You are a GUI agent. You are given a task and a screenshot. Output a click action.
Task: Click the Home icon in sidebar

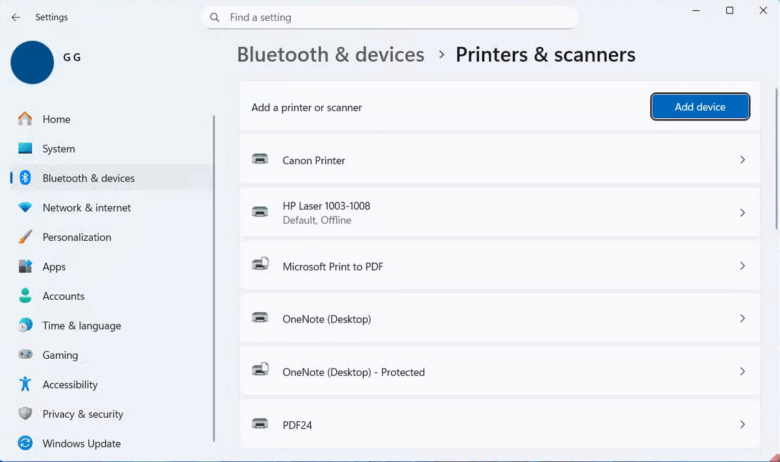pyautogui.click(x=25, y=119)
